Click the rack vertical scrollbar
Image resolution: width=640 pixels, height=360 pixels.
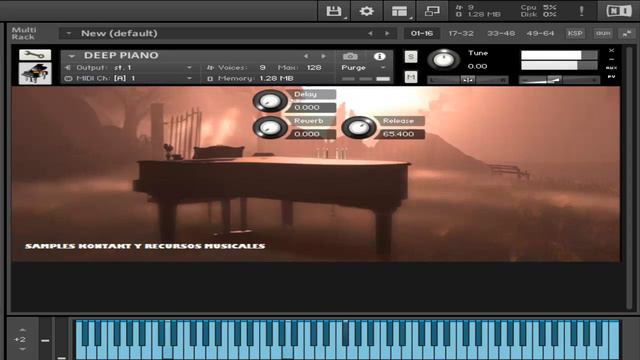629,178
